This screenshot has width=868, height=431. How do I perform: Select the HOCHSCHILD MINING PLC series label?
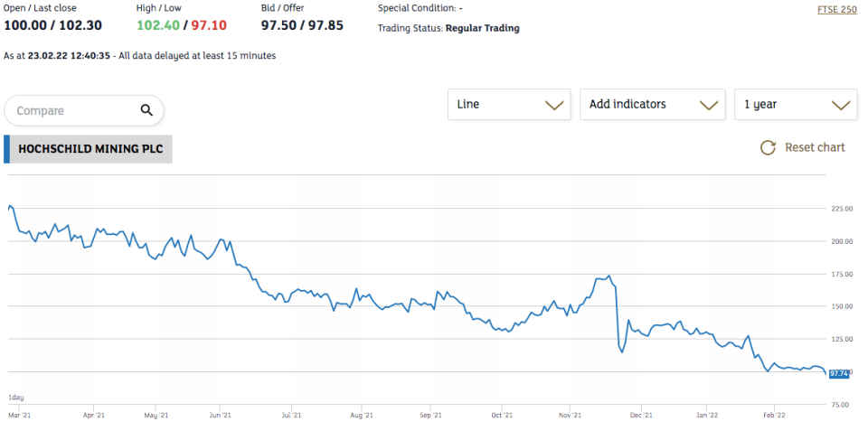click(90, 149)
